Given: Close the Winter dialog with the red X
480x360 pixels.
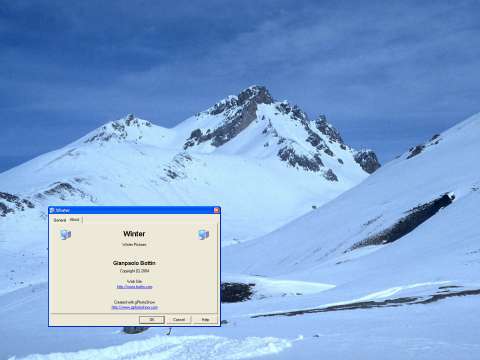Looking at the screenshot, I should pos(216,210).
